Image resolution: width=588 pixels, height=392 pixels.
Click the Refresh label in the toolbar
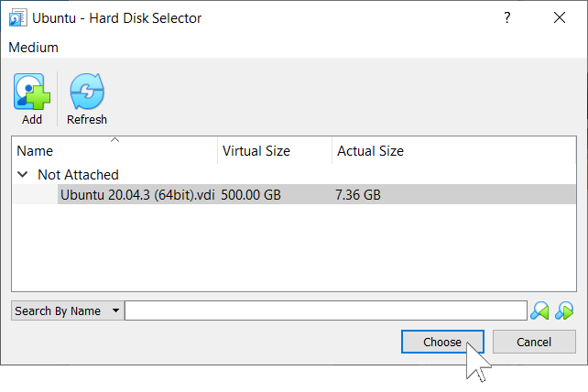(x=87, y=120)
